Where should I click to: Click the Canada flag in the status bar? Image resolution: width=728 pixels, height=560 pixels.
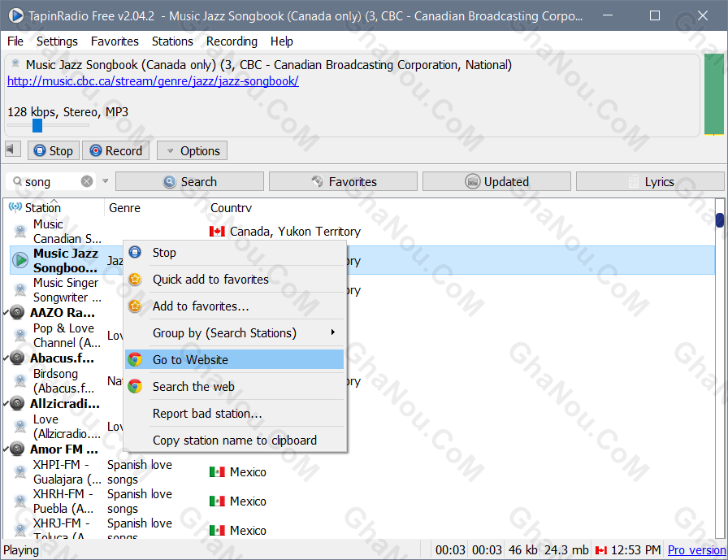click(x=601, y=550)
